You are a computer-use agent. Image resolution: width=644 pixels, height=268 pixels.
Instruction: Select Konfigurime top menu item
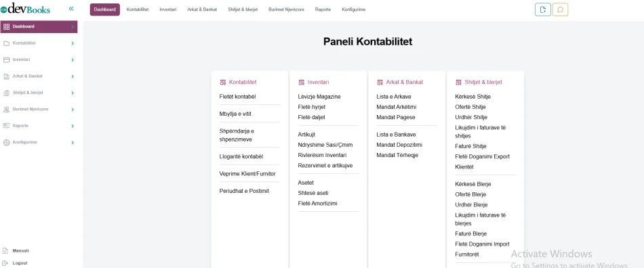354,9
